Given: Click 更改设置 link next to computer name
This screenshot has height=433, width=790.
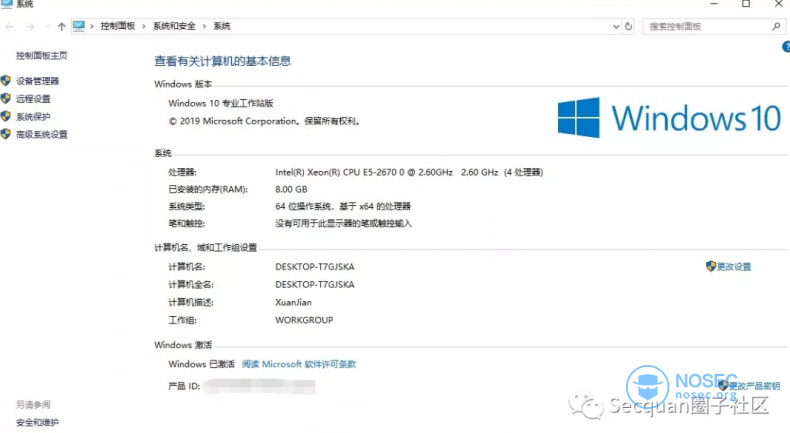Looking at the screenshot, I should coord(734,267).
